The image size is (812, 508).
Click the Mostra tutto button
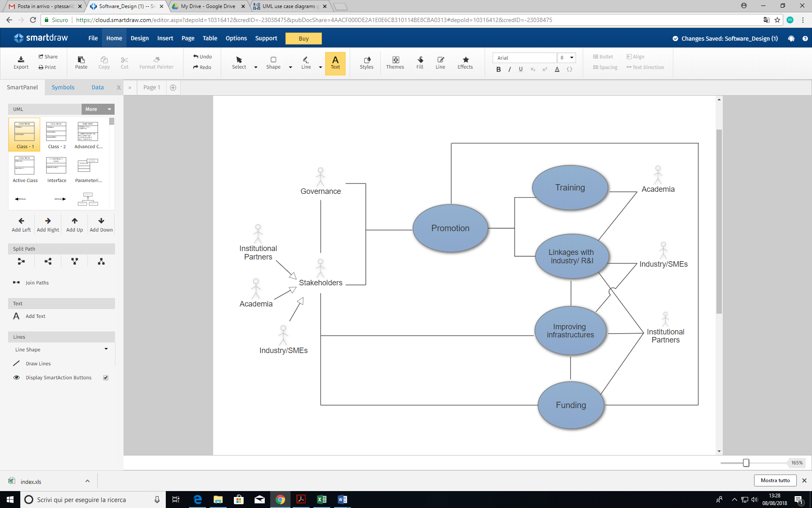pos(775,480)
